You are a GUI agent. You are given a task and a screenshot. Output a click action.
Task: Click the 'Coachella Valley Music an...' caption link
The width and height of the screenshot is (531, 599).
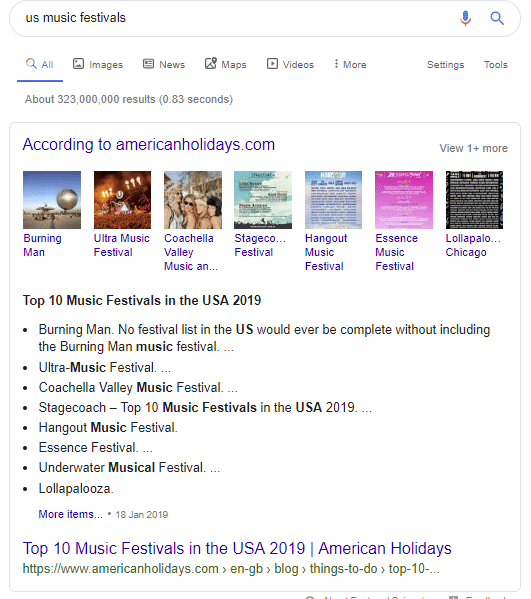pos(191,252)
